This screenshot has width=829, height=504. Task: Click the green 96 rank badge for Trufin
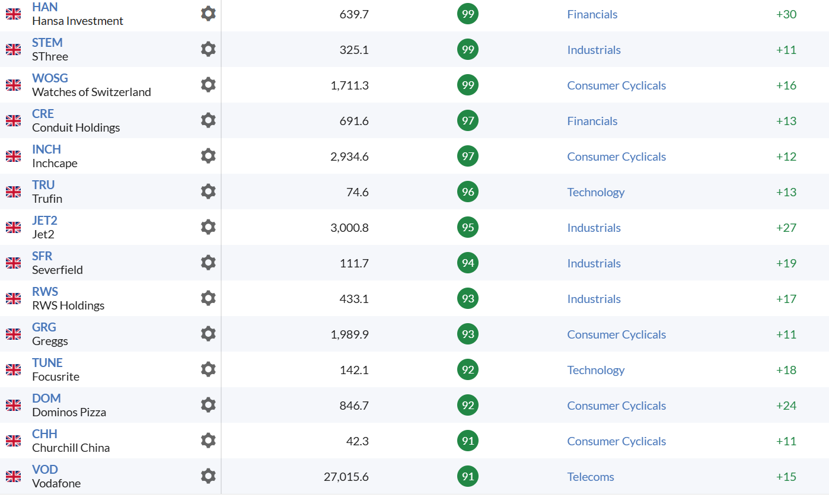coord(468,192)
